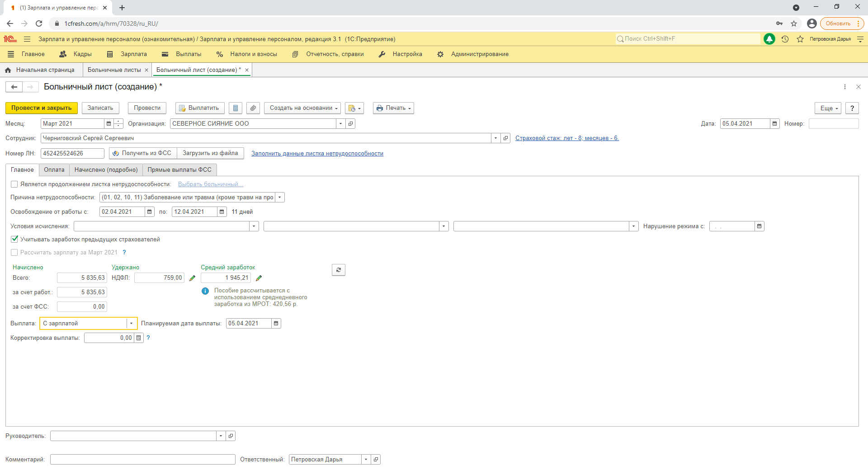Click the refresh recalculation button

(x=338, y=270)
